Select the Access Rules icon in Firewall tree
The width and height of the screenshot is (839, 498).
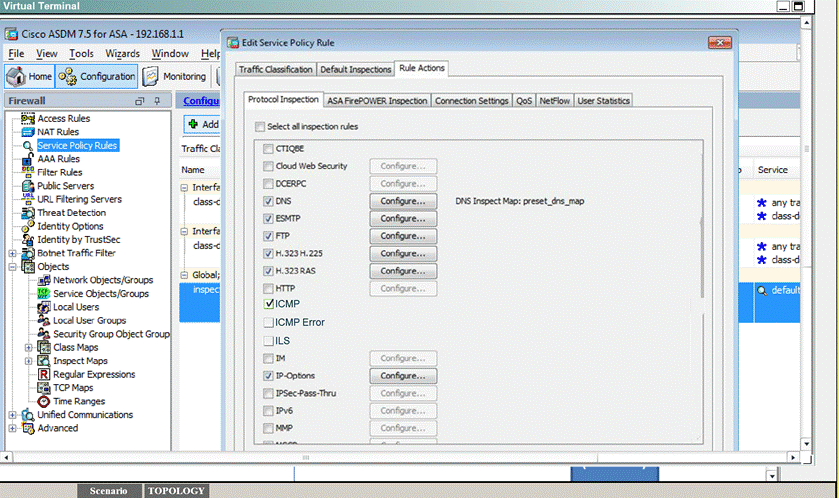(x=28, y=118)
